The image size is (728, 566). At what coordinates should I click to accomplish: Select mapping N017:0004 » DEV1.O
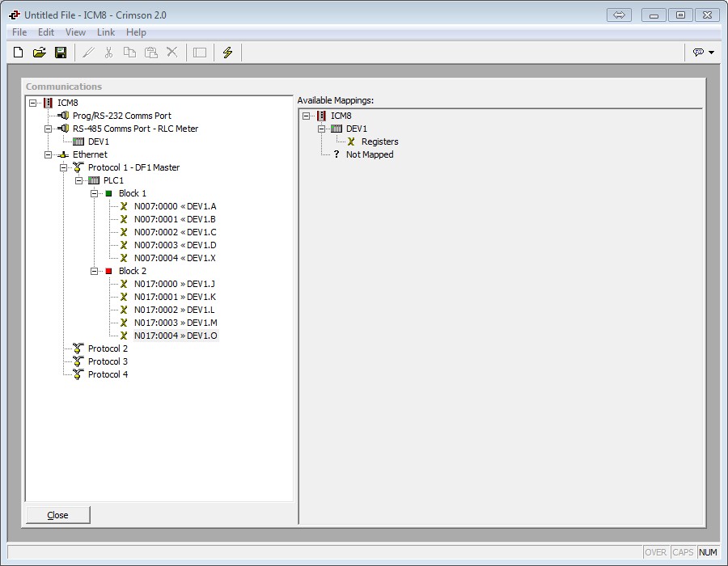176,336
